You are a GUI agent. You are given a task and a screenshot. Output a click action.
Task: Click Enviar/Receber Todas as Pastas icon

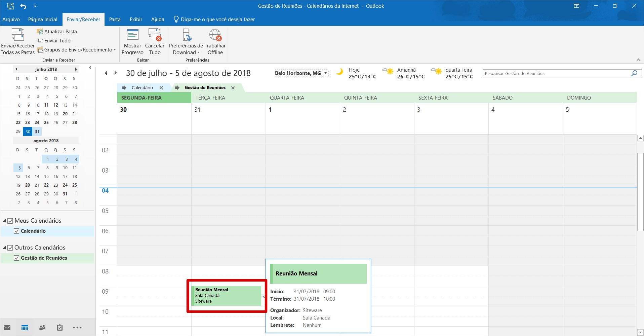[18, 35]
